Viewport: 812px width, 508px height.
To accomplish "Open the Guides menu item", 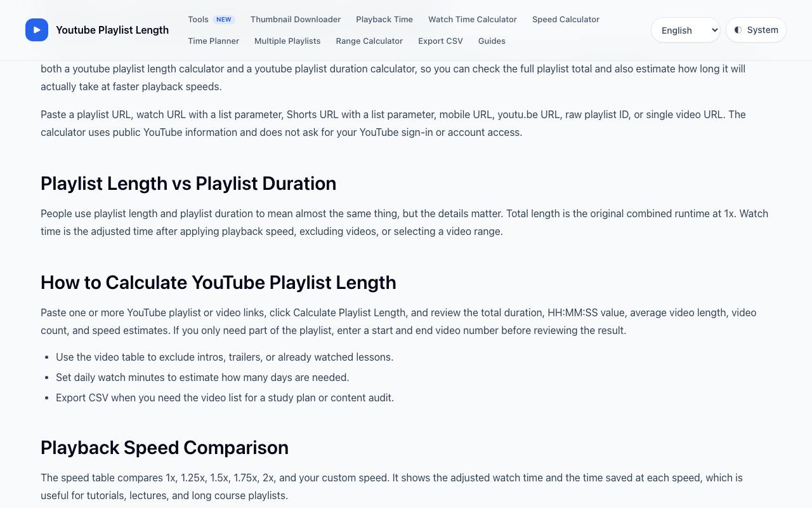I will pos(492,41).
